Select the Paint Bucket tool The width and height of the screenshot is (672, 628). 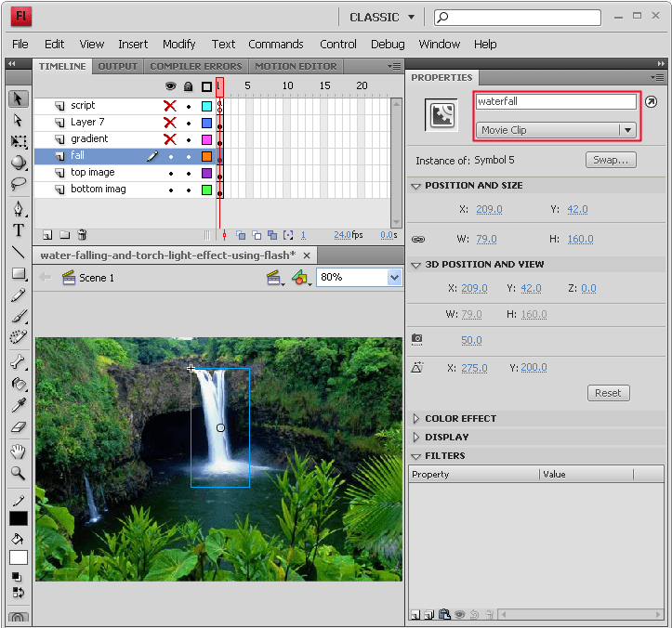click(x=18, y=384)
